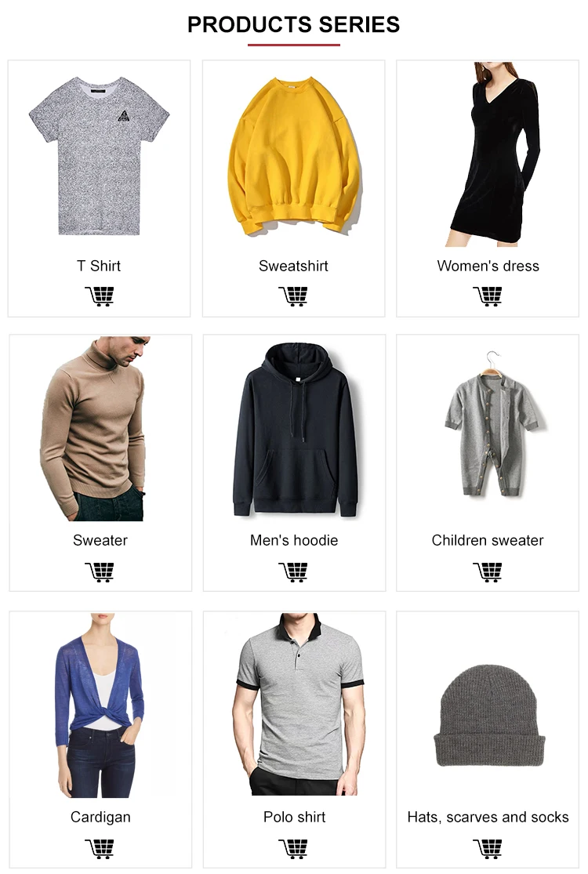The image size is (588, 874).
Task: Open the gray T Shirt product image
Action: coord(100,156)
